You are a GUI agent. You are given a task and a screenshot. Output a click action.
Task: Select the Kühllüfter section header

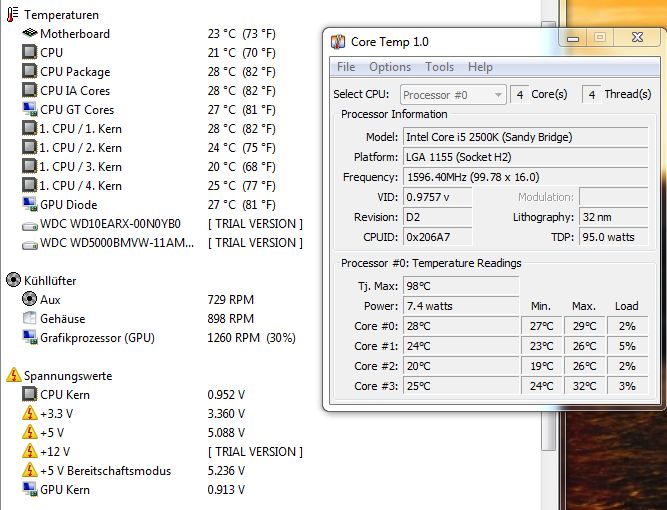(x=50, y=281)
